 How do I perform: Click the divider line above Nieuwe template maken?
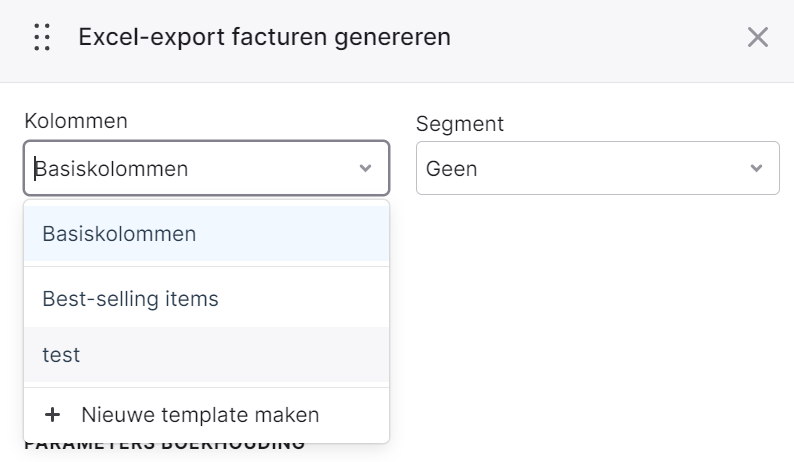click(207, 388)
